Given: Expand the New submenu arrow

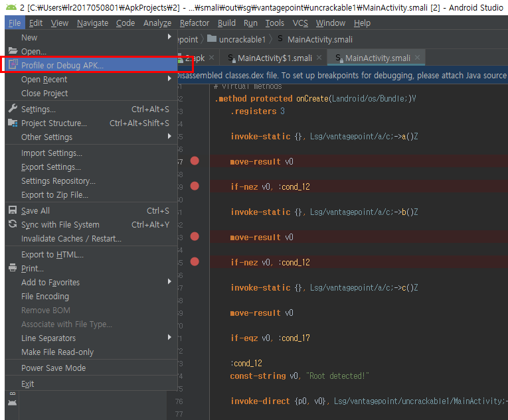Looking at the screenshot, I should 169,37.
